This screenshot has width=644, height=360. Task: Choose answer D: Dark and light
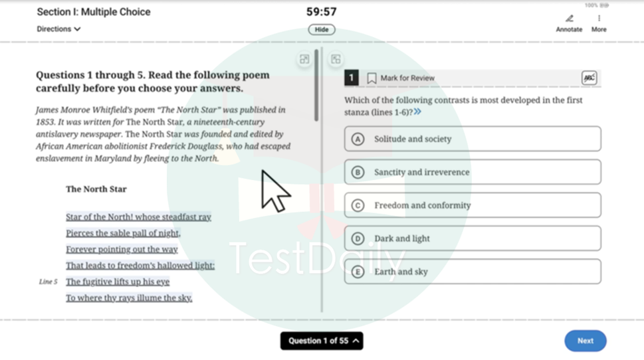[473, 238]
